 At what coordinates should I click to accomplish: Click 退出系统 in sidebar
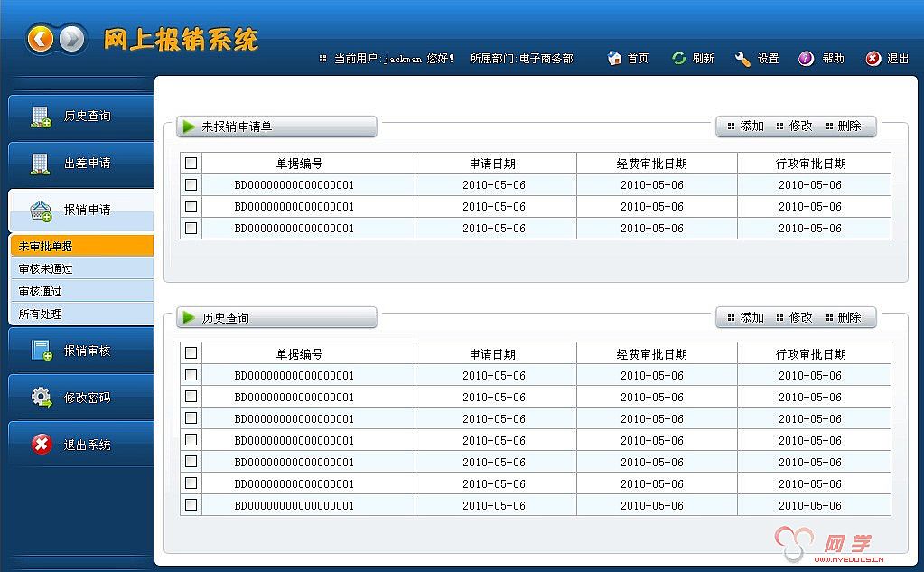point(81,444)
